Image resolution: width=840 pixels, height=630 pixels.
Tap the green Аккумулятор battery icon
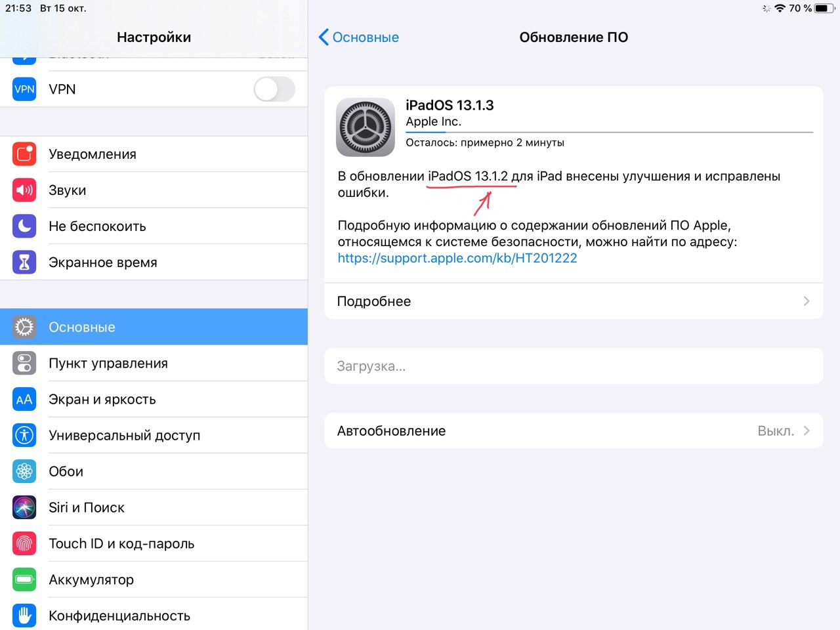tap(24, 579)
